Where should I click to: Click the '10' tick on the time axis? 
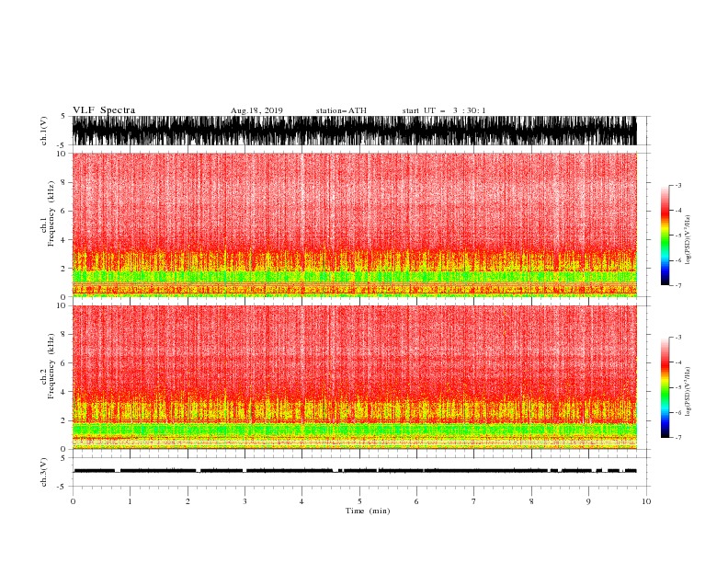(646, 501)
